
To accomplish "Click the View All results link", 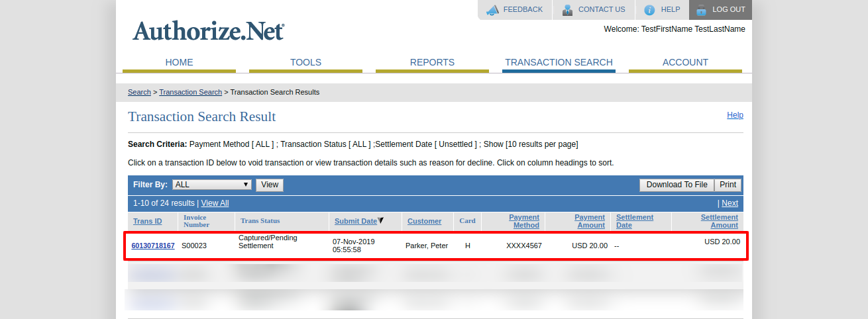I will (x=215, y=203).
